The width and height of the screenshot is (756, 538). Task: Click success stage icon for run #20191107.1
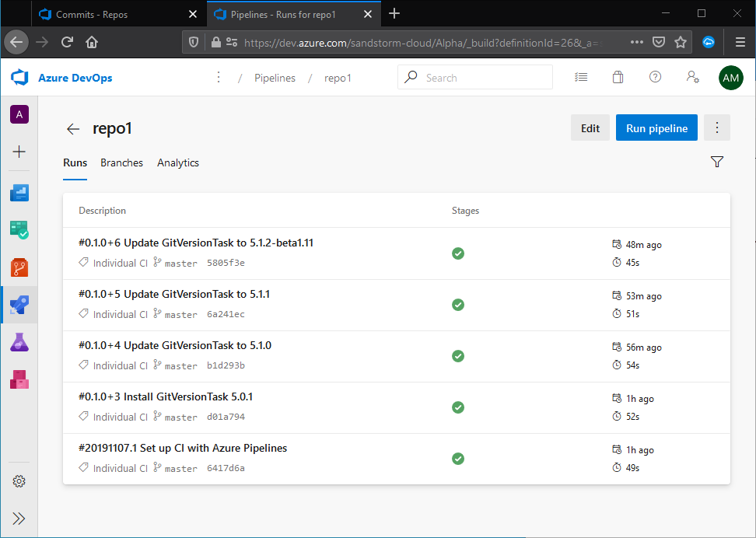pos(458,459)
